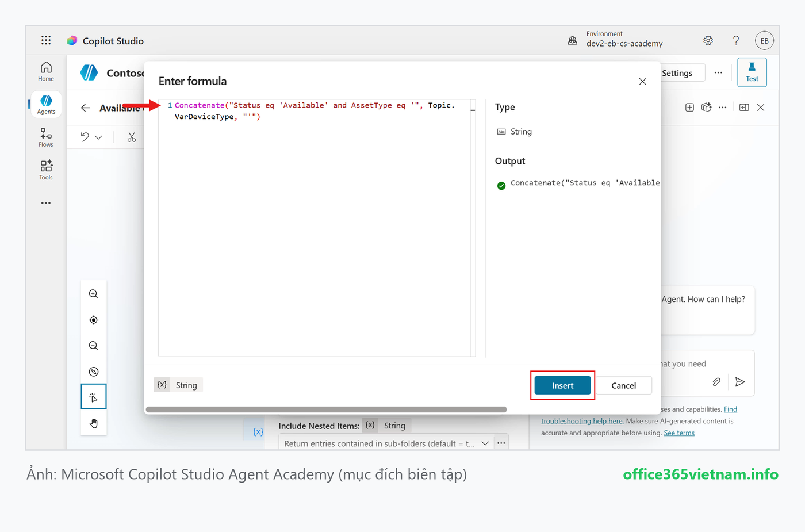805x532 pixels.
Task: Zoom out on the canvas
Action: tap(94, 346)
